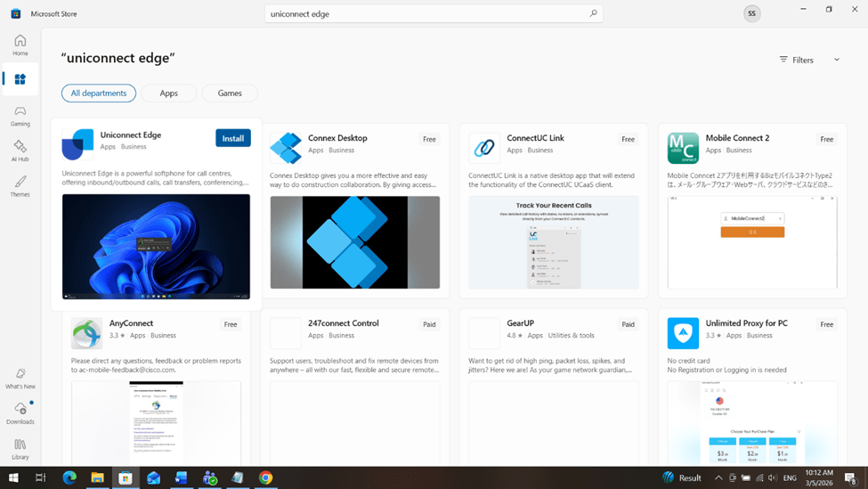
Task: Click Free button for Connex Desktop
Action: click(429, 139)
